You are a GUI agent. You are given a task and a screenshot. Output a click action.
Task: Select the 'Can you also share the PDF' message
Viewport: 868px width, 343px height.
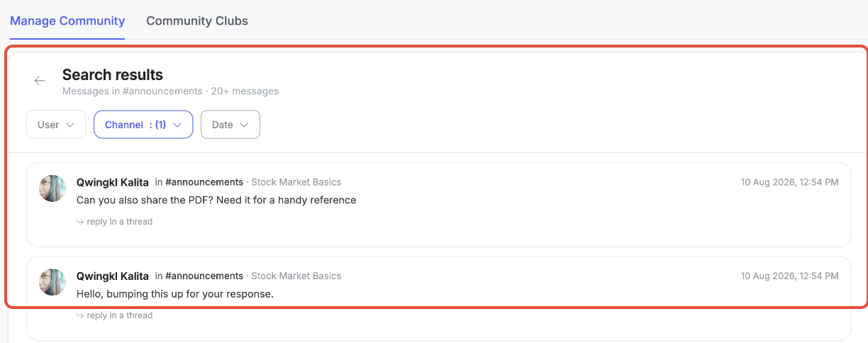coord(216,200)
